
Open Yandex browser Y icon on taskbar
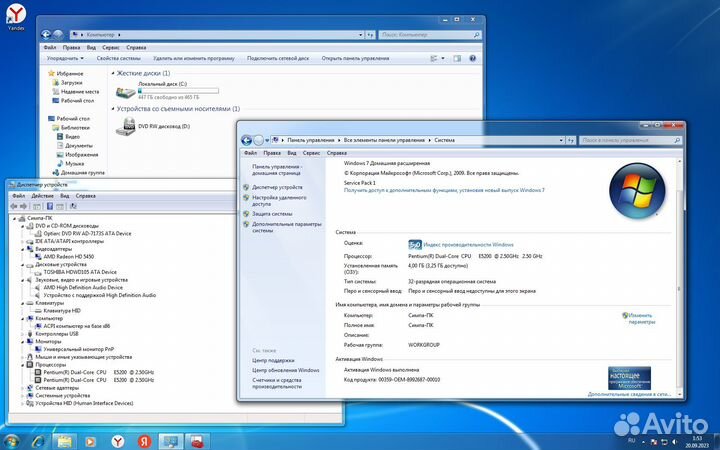coord(118,442)
